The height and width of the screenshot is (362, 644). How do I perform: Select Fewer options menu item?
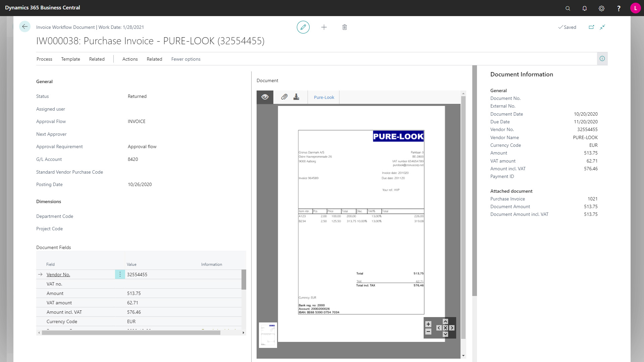coord(186,59)
